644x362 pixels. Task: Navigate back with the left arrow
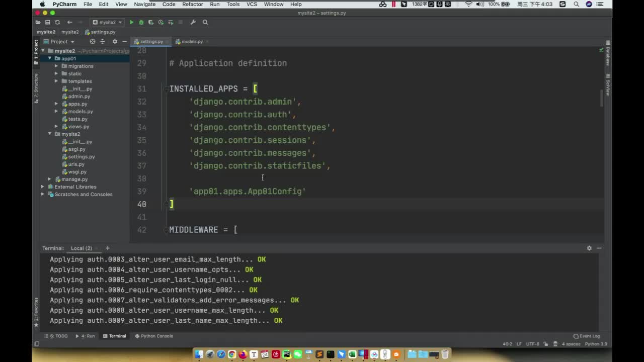click(x=69, y=22)
